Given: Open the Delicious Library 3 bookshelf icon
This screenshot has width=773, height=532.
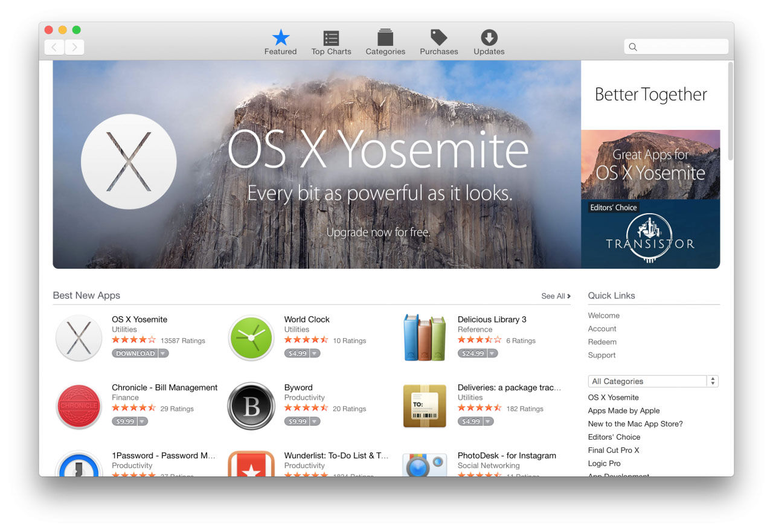Looking at the screenshot, I should click(x=425, y=338).
